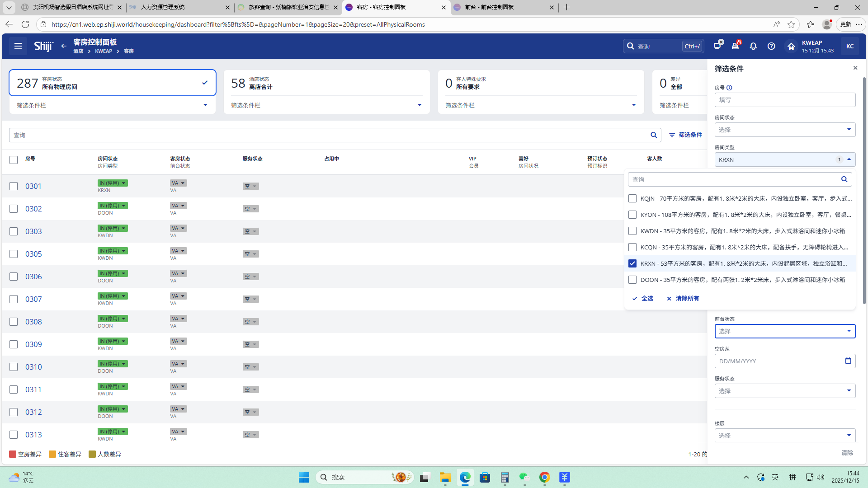Click the home icon beside KWEAP
The height and width of the screenshot is (488, 868).
(791, 46)
